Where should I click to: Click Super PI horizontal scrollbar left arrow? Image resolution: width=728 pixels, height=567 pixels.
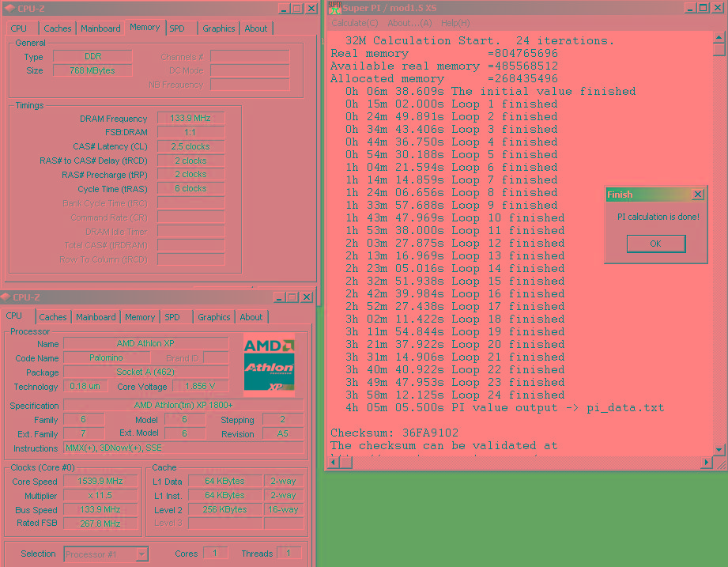334,462
